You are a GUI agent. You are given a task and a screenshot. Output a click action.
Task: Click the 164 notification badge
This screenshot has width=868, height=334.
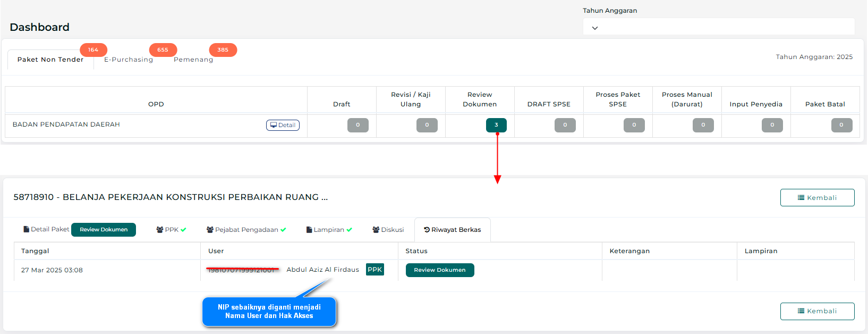coord(93,50)
